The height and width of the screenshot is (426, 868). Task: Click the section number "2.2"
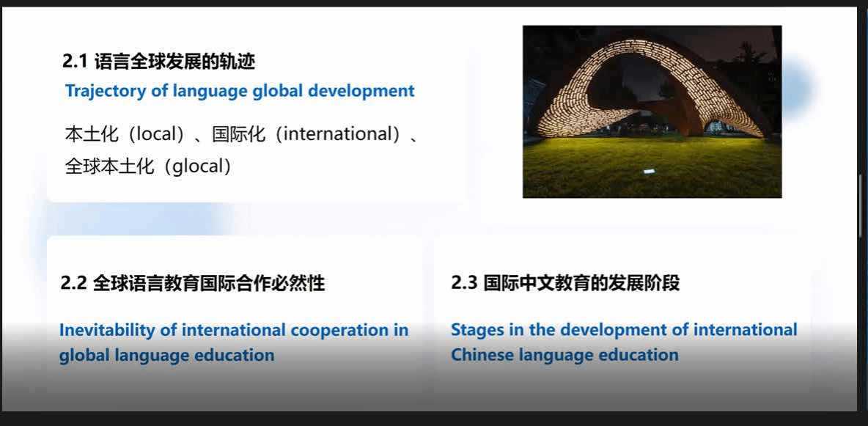(x=73, y=283)
